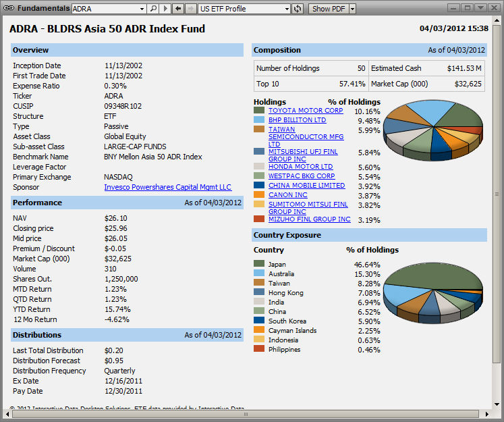The width and height of the screenshot is (504, 422).
Task: Open SUMITOMO MITSUI FINL GROUP link
Action: [x=308, y=208]
